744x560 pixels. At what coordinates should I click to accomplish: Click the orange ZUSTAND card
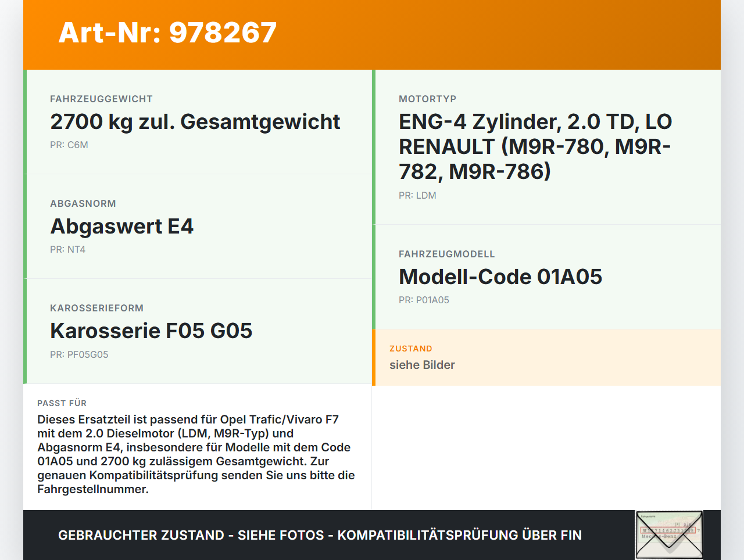click(x=546, y=357)
